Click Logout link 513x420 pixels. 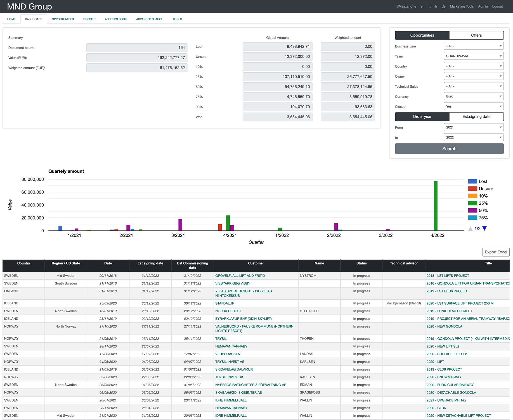[497, 6]
